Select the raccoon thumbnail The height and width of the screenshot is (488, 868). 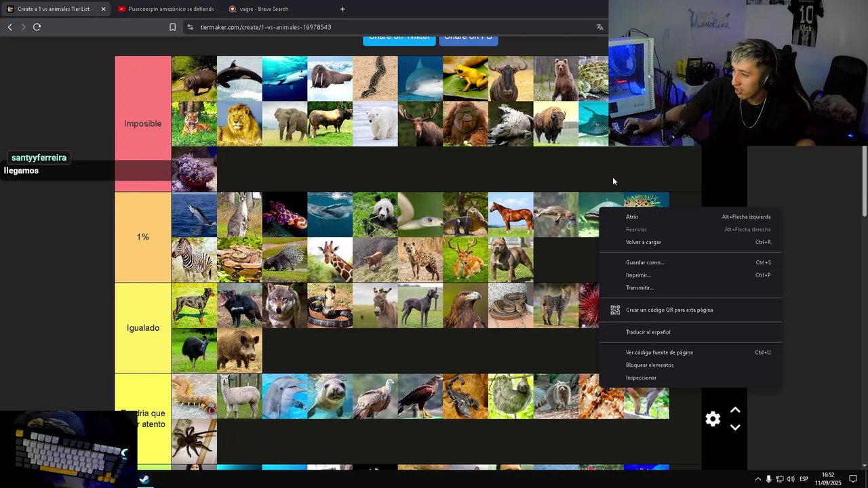[x=556, y=396]
